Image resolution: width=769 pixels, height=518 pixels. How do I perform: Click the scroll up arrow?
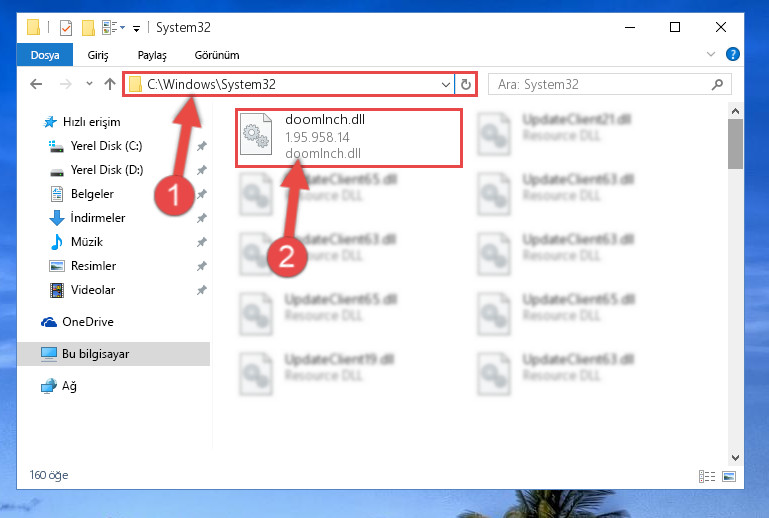point(735,111)
